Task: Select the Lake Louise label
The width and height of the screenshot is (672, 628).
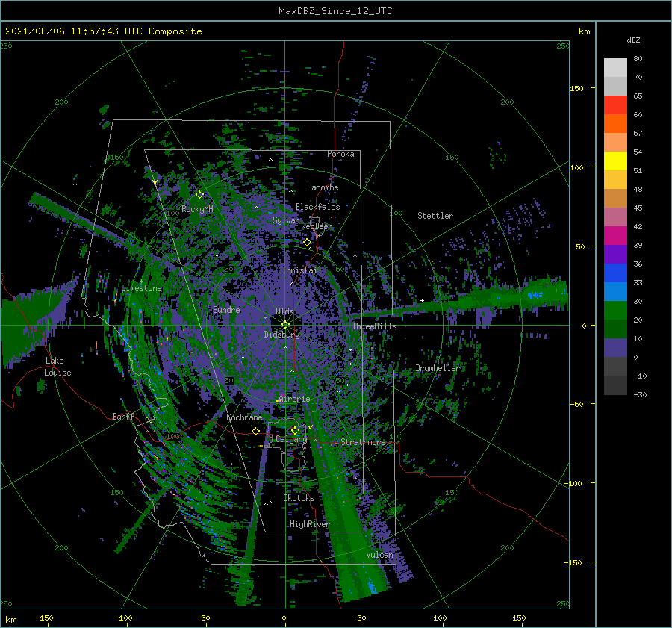Action: (57, 367)
